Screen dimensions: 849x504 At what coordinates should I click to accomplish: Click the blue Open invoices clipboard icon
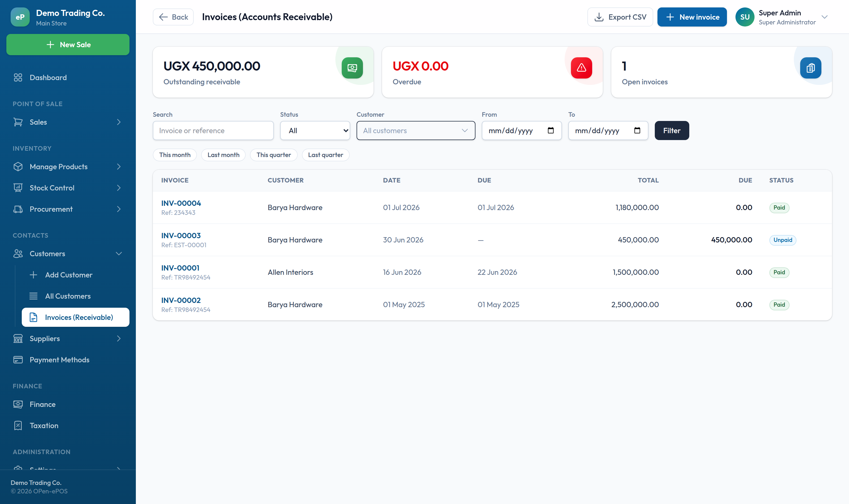pyautogui.click(x=811, y=68)
